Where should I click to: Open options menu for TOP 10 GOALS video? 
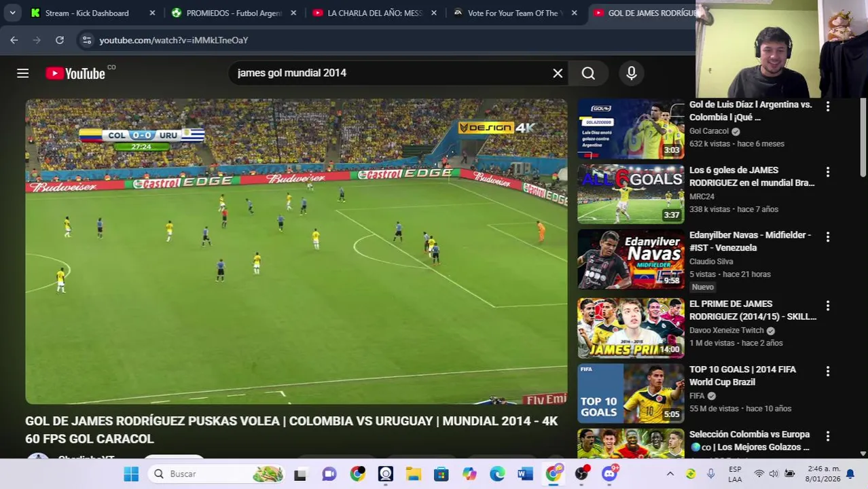827,372
